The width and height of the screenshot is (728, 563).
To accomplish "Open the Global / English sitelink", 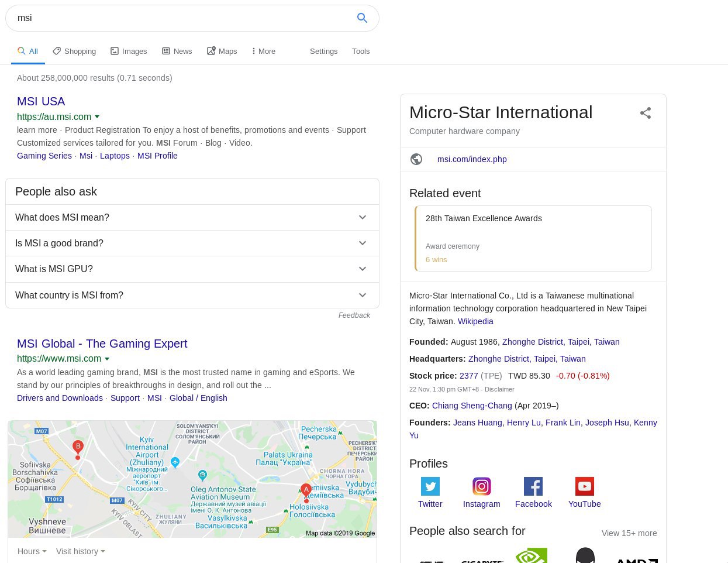I will 198,398.
